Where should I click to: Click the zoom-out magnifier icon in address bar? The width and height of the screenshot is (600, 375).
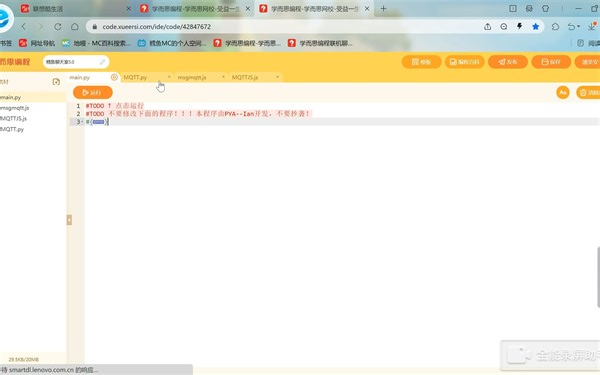(504, 27)
